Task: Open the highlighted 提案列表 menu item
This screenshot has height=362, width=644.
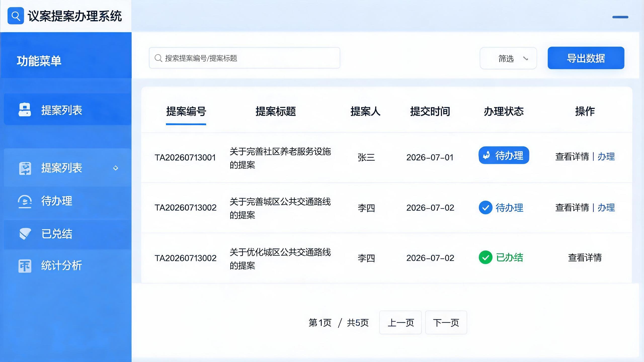Action: click(67, 109)
